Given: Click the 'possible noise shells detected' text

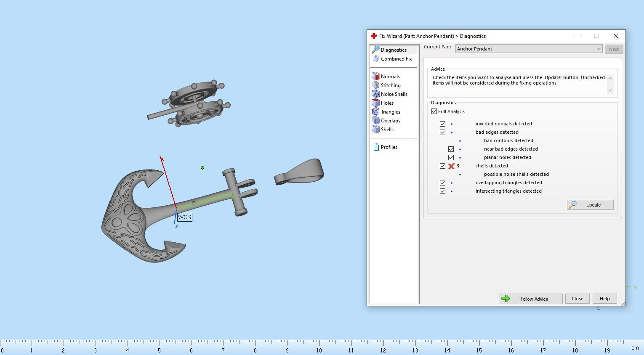Looking at the screenshot, I should tap(516, 175).
